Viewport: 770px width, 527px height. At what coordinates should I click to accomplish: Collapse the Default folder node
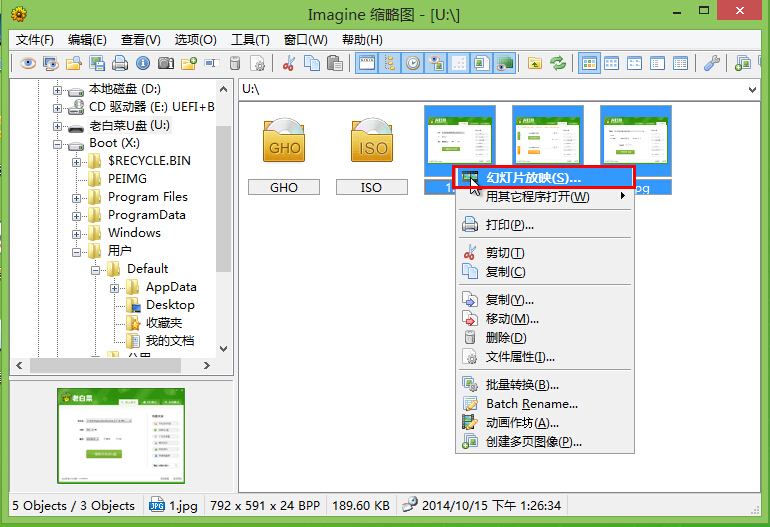pos(95,270)
